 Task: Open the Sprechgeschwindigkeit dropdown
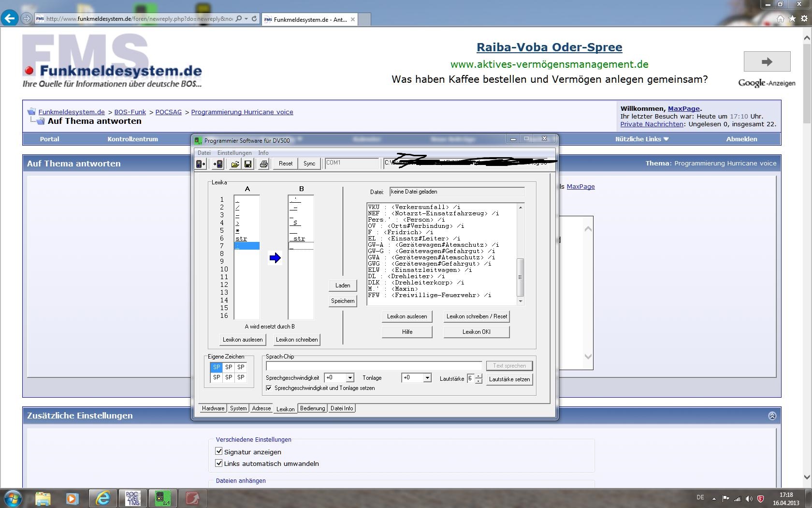tap(350, 378)
